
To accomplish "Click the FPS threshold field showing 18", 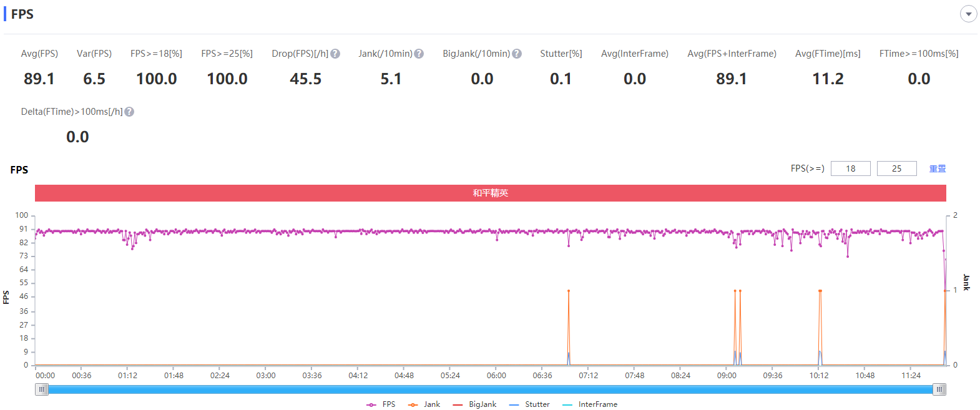I will click(x=851, y=168).
